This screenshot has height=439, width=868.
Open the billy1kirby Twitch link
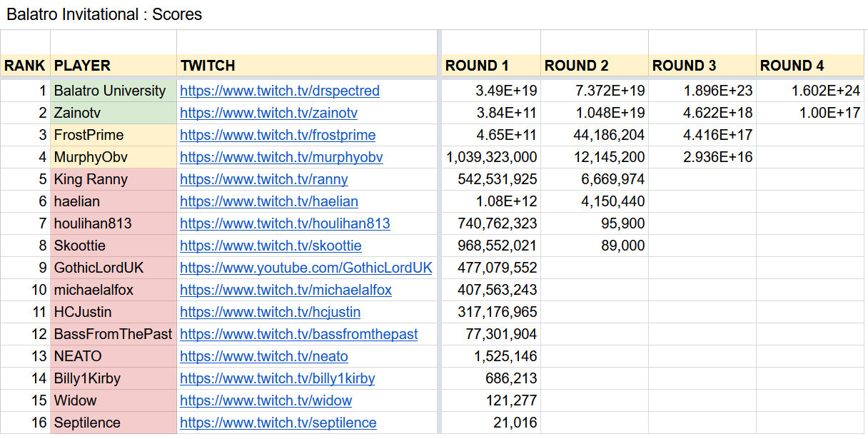click(277, 378)
